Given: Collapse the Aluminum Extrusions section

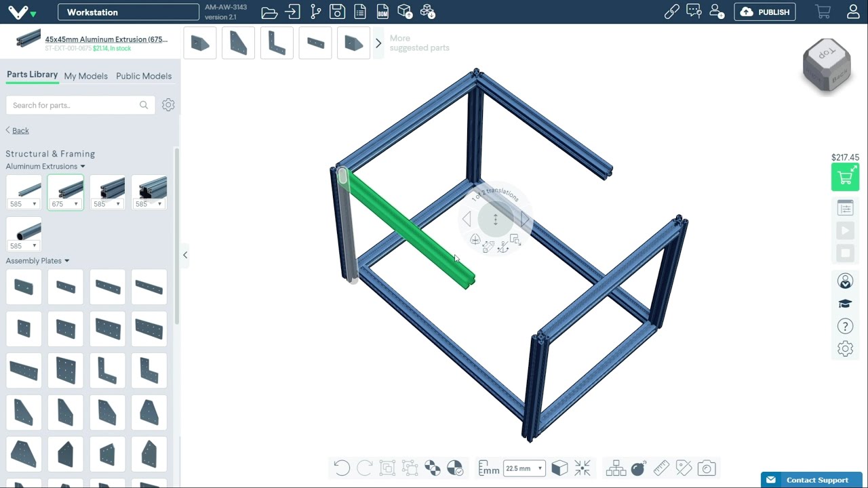Looking at the screenshot, I should coord(45,166).
